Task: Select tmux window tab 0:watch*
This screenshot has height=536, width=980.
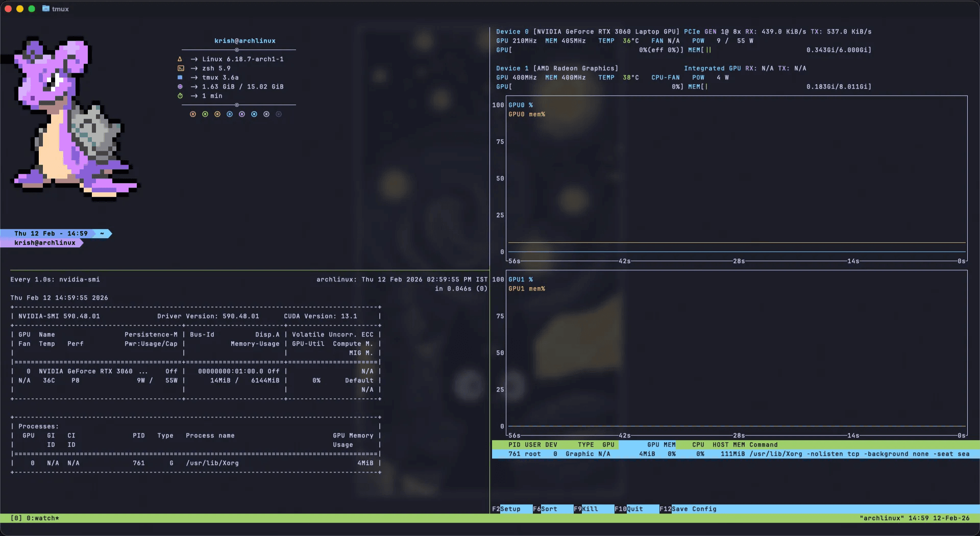Action: click(43, 518)
